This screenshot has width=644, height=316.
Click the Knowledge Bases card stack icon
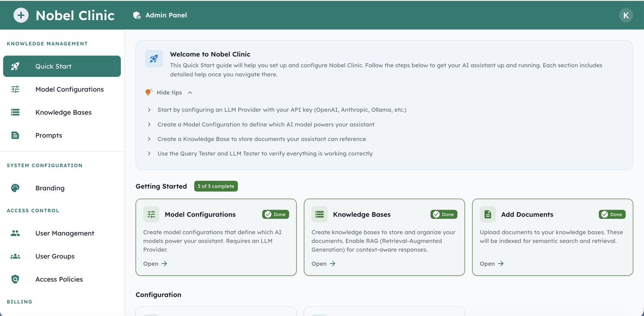click(x=319, y=215)
